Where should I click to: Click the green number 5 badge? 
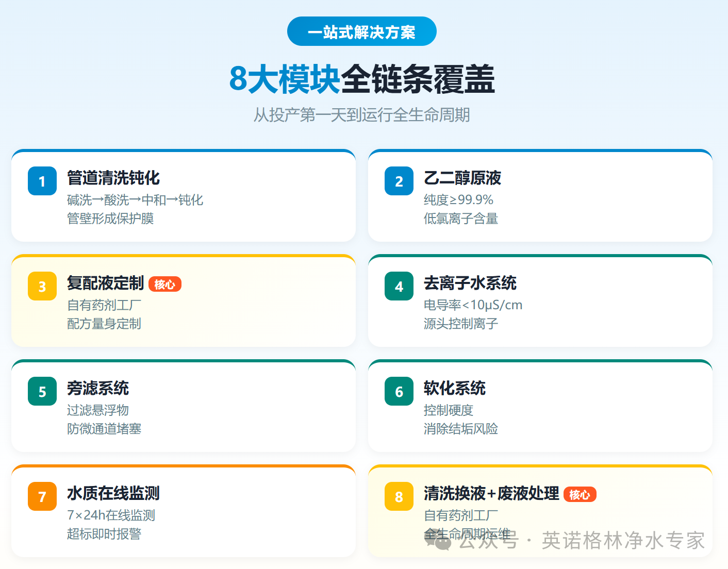click(42, 391)
